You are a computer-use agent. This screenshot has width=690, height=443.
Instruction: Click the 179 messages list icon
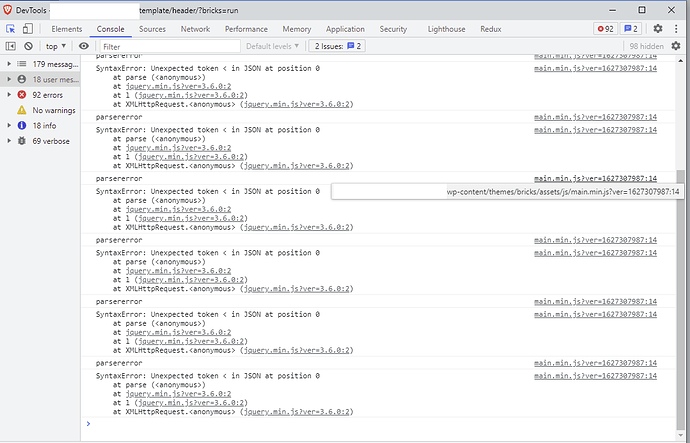(22, 64)
